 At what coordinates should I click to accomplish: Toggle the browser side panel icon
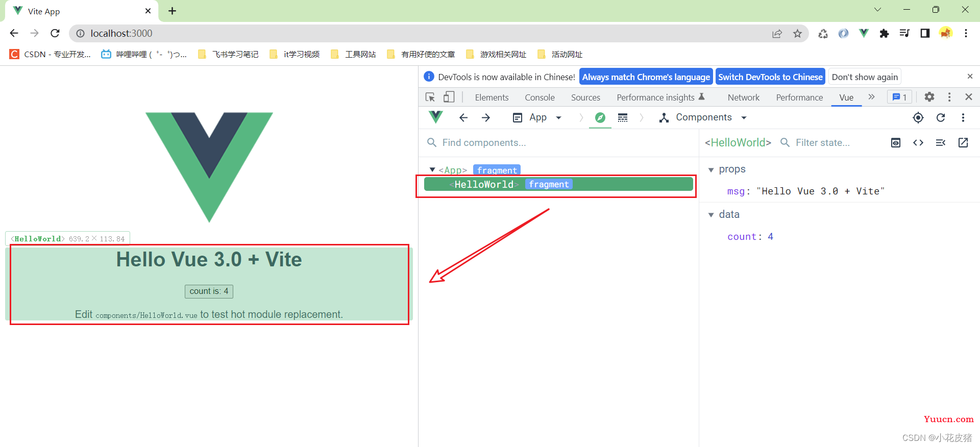tap(925, 33)
